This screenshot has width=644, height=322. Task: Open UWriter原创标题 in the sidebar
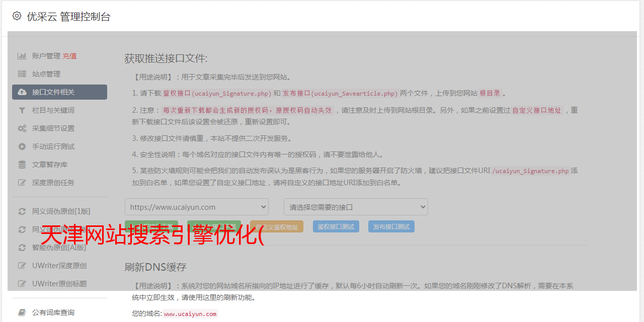(59, 284)
